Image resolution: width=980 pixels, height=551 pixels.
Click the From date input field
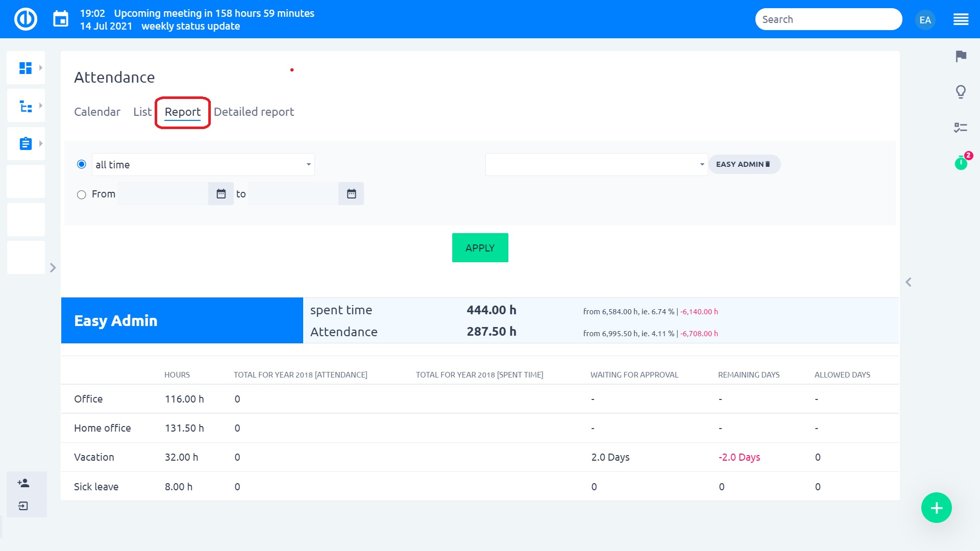click(163, 194)
